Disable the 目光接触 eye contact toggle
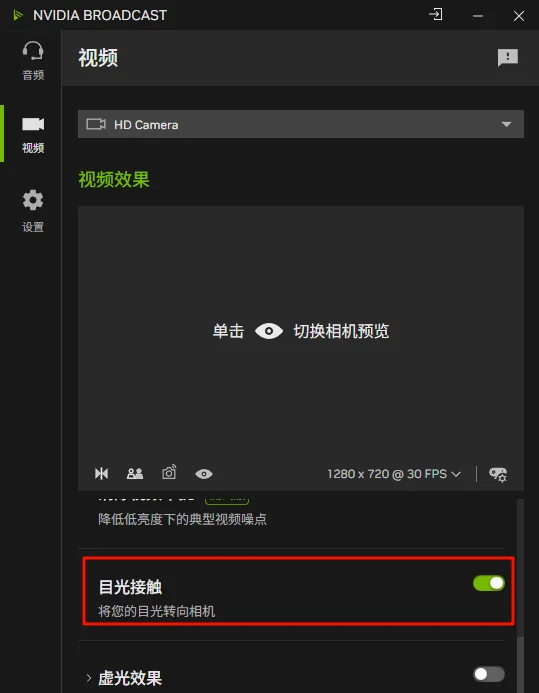This screenshot has width=539, height=693. tap(489, 583)
